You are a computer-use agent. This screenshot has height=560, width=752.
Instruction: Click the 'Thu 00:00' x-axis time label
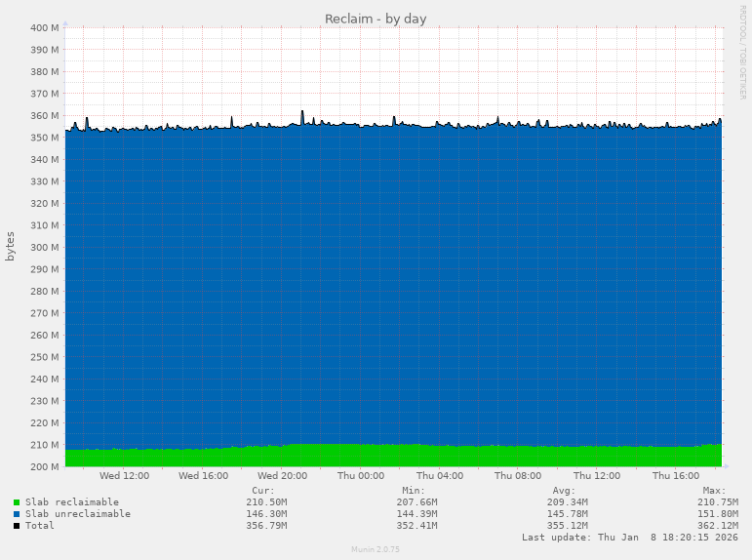361,476
